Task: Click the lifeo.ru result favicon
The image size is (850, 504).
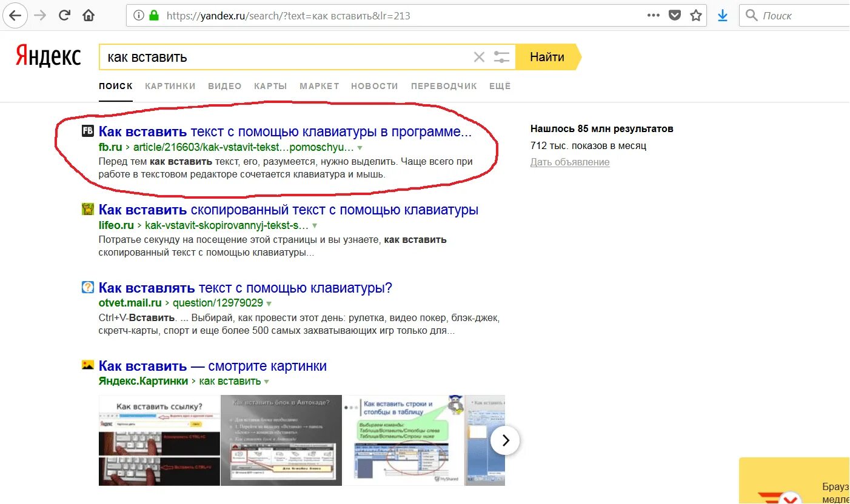Action: 87,210
